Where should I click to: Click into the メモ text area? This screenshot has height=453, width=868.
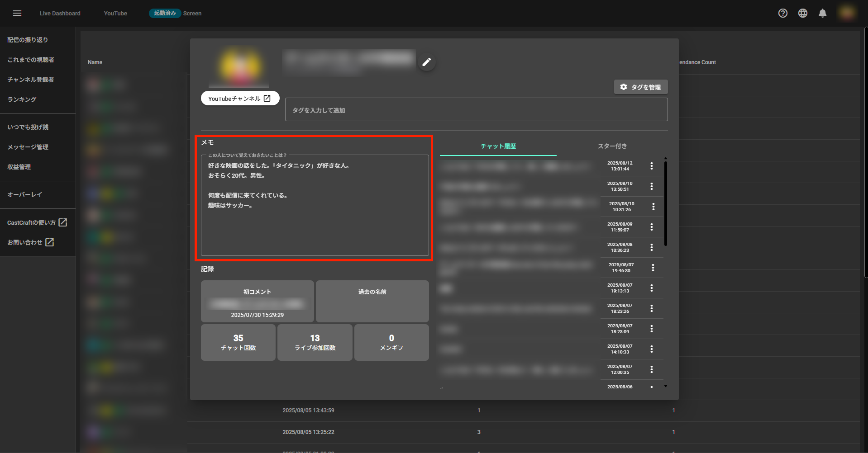[315, 205]
